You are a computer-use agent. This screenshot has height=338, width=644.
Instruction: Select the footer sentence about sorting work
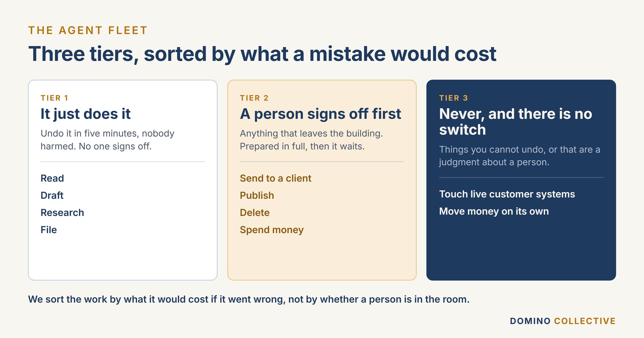coord(249,299)
